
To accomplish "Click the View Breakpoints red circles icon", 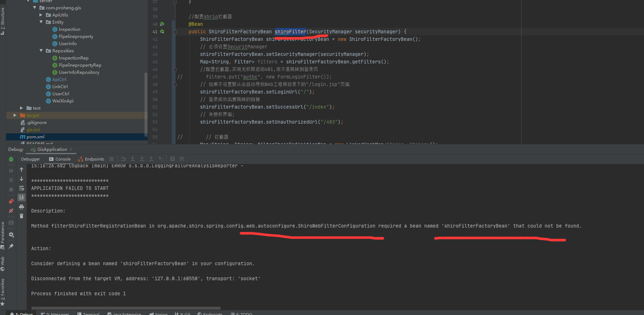I will 11,201.
